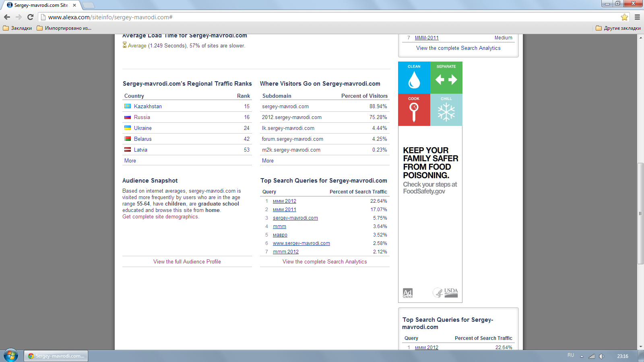Open Закладки bookmarks folder
This screenshot has height=362, width=644.
tap(17, 28)
